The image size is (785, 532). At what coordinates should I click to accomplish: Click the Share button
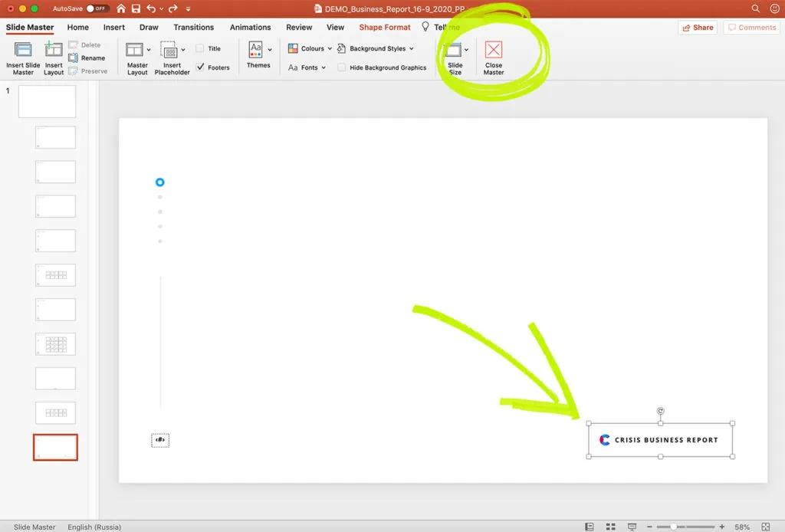pos(698,28)
